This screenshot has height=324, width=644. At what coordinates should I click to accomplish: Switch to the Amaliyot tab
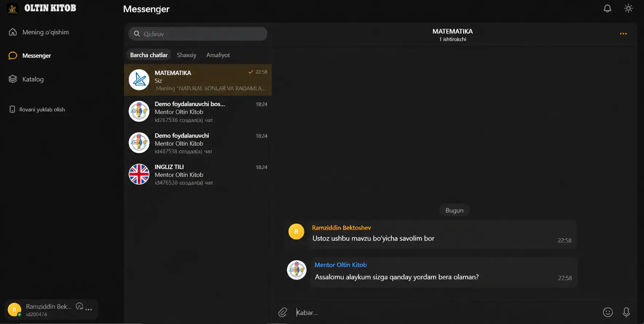[x=218, y=55]
